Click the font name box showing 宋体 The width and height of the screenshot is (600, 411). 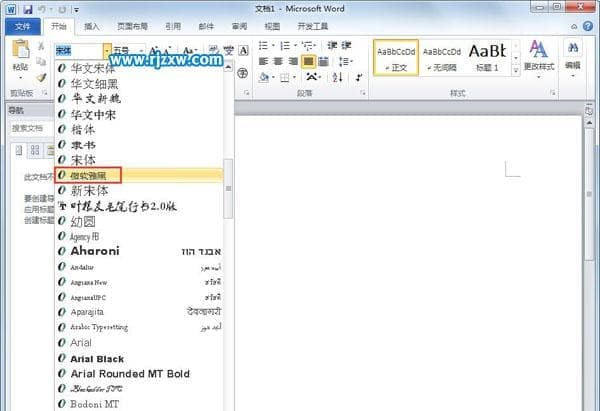(78, 51)
